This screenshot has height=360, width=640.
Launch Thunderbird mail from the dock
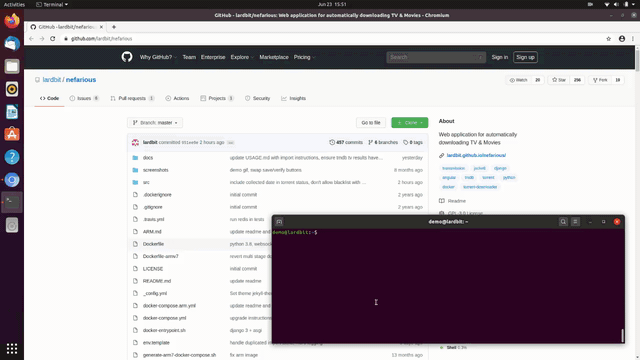click(12, 43)
